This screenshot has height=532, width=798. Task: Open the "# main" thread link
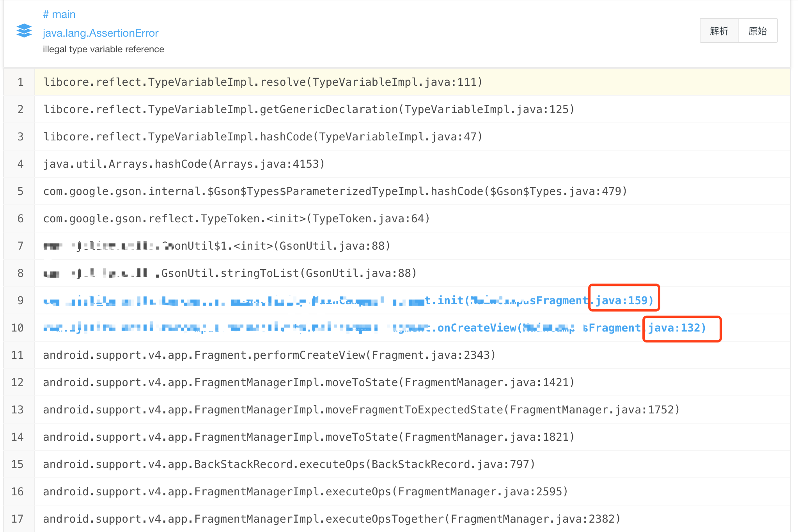[x=59, y=14]
